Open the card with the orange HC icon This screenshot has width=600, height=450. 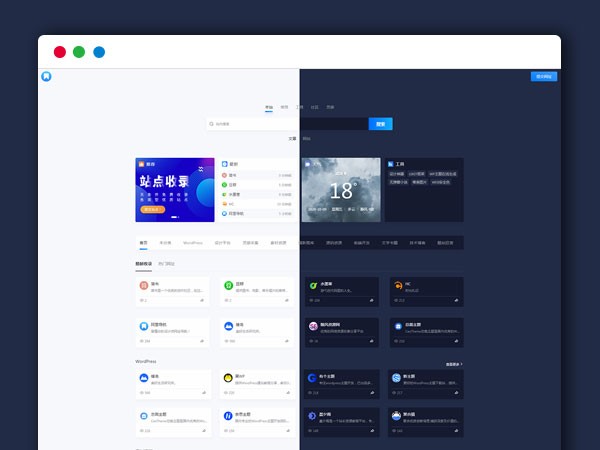(396, 285)
